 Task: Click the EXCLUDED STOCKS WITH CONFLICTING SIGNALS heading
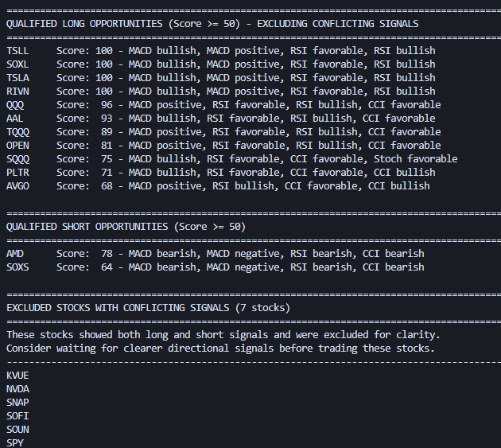(x=148, y=308)
